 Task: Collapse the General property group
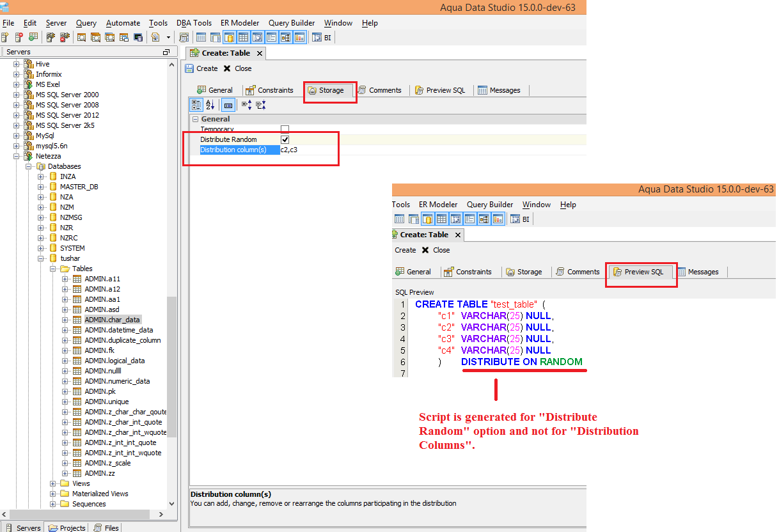195,119
